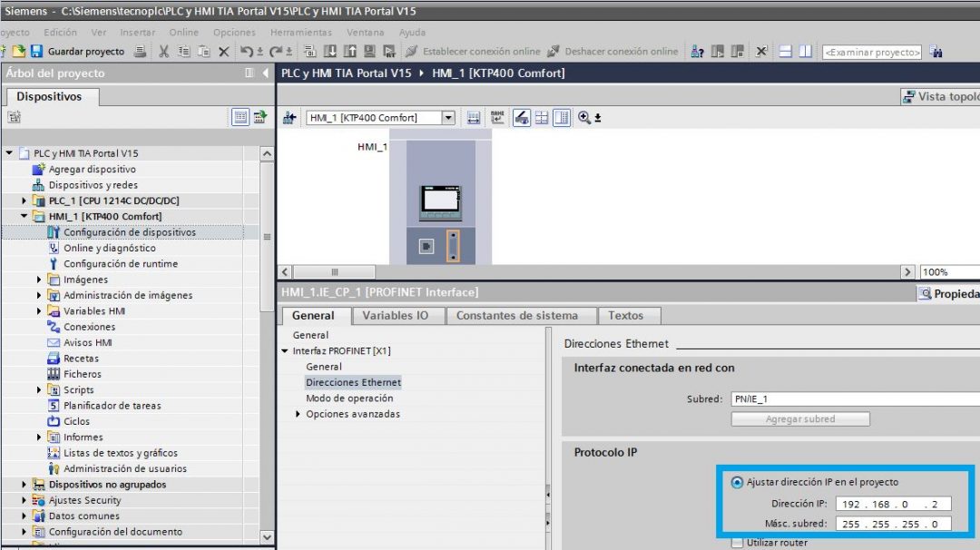Select Modo de operación in properties tree

349,398
